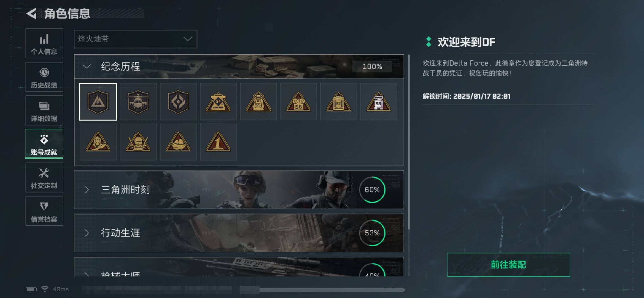Select the S8 season triangle badge
644x298 pixels.
tap(379, 102)
